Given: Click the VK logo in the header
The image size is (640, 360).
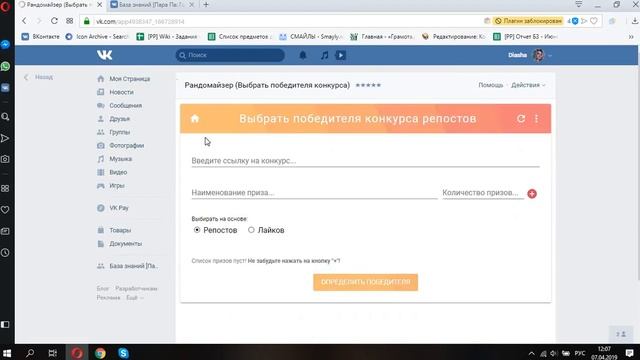Looking at the screenshot, I should point(104,55).
